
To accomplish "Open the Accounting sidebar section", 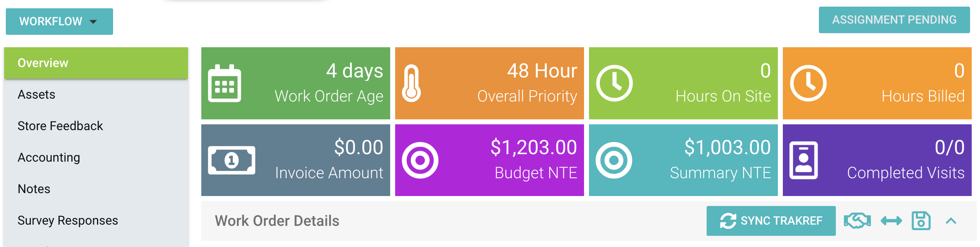I will (x=49, y=157).
